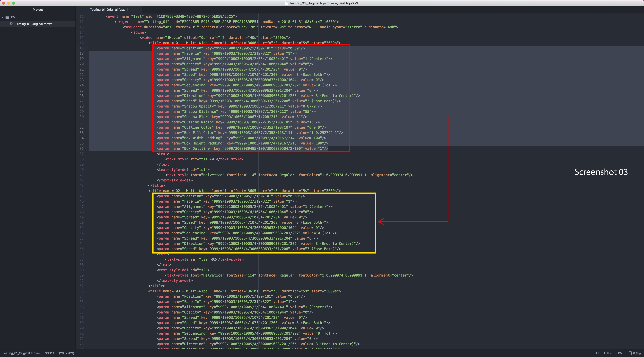644x357 pixels.
Task: Click the Project header above the sidebar
Action: point(38,10)
